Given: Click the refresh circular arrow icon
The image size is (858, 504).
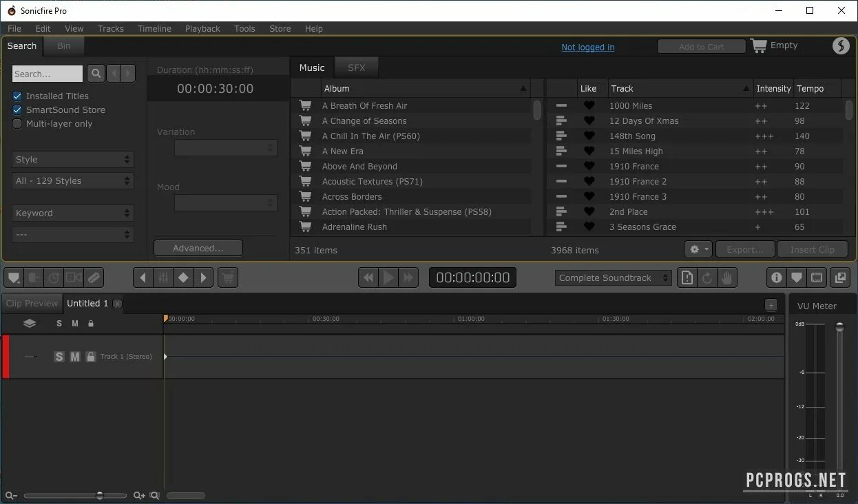Looking at the screenshot, I should [x=707, y=277].
